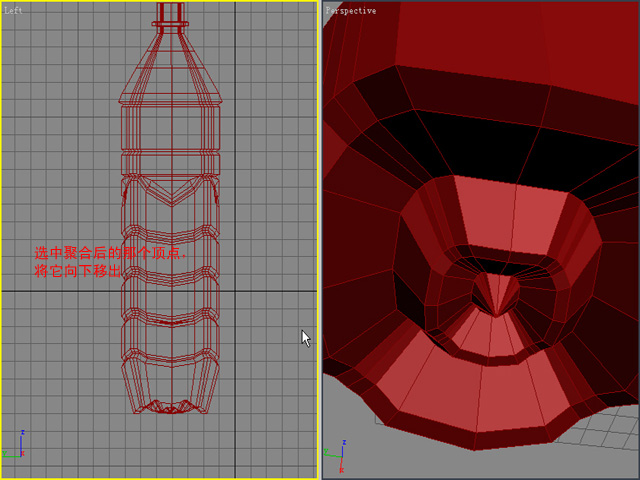The height and width of the screenshot is (480, 640).
Task: Click the axis gizmo in Left viewport
Action: click(x=14, y=444)
